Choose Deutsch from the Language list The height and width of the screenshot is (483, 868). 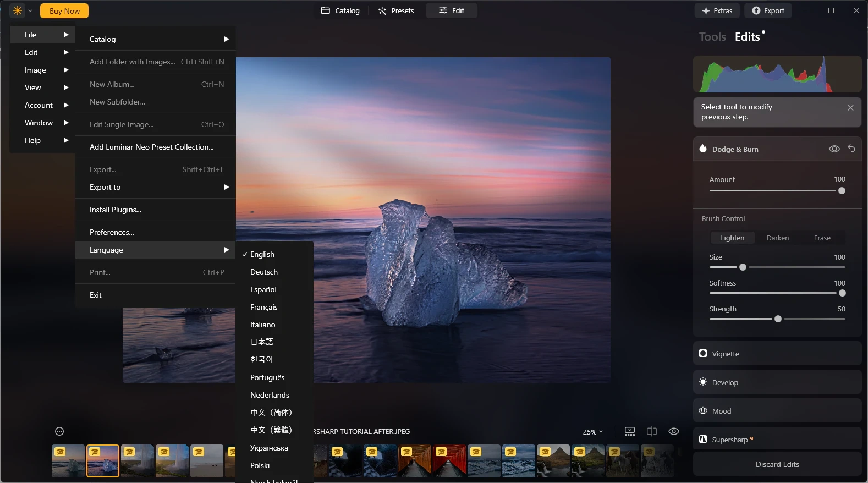[x=264, y=272]
